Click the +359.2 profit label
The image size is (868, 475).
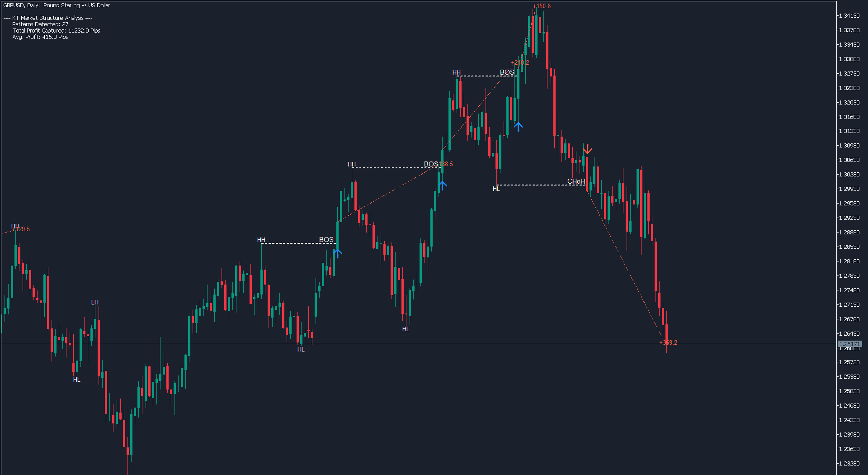click(668, 342)
